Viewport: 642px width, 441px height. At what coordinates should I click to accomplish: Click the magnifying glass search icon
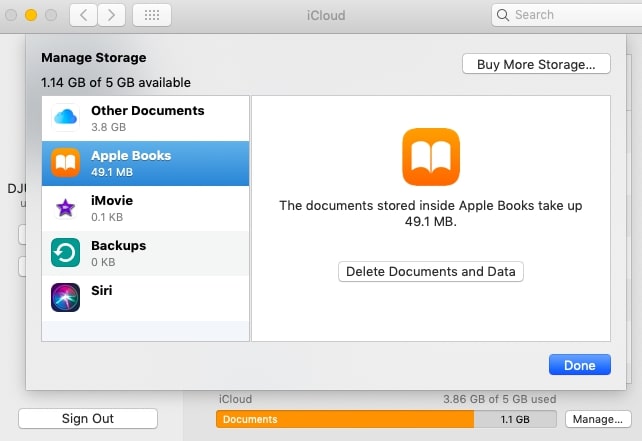click(x=503, y=15)
